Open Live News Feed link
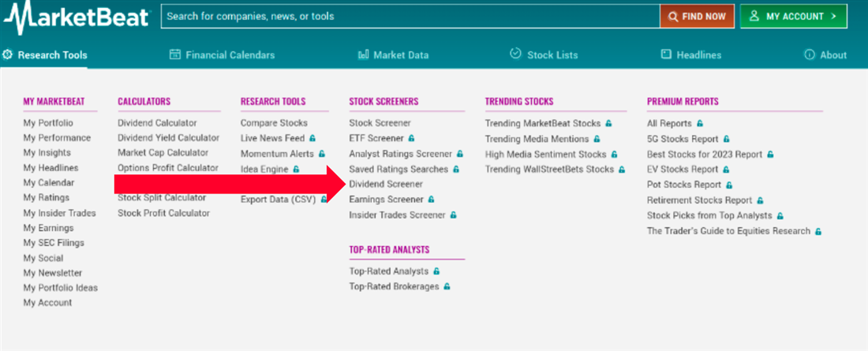 tap(273, 138)
